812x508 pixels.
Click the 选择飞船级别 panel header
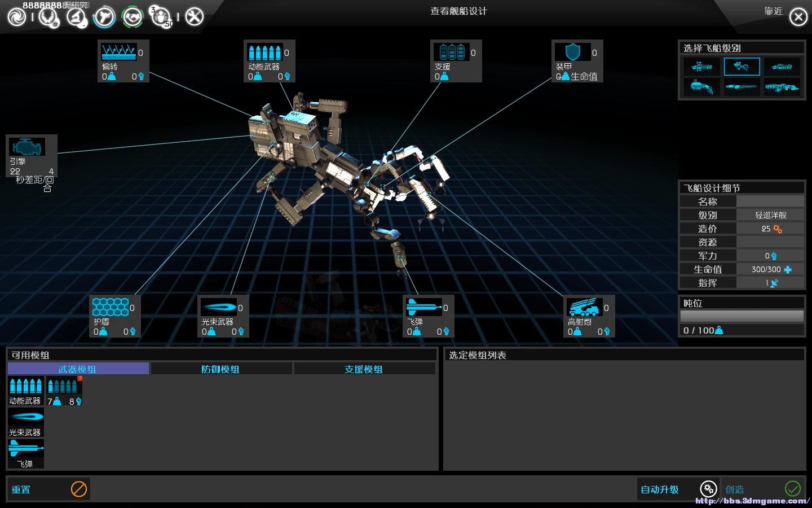pyautogui.click(x=712, y=48)
